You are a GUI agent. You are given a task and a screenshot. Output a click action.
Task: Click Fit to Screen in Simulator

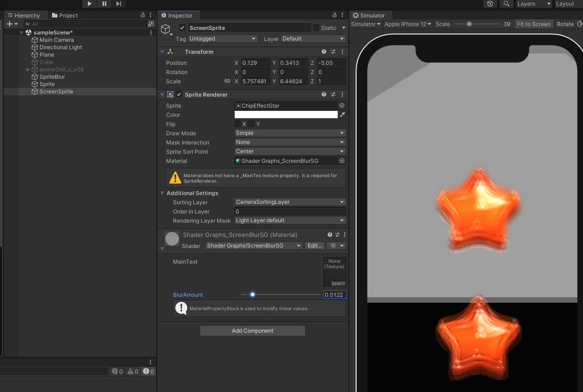[534, 24]
